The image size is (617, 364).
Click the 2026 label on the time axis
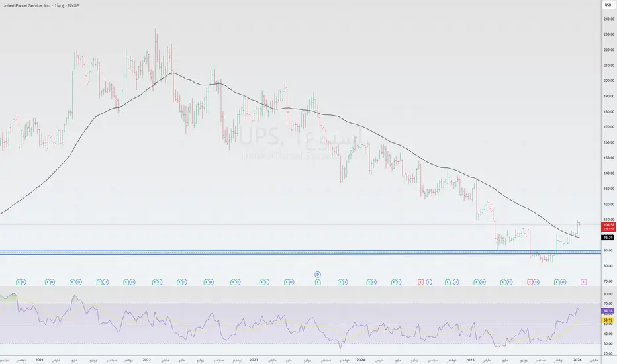[577, 359]
